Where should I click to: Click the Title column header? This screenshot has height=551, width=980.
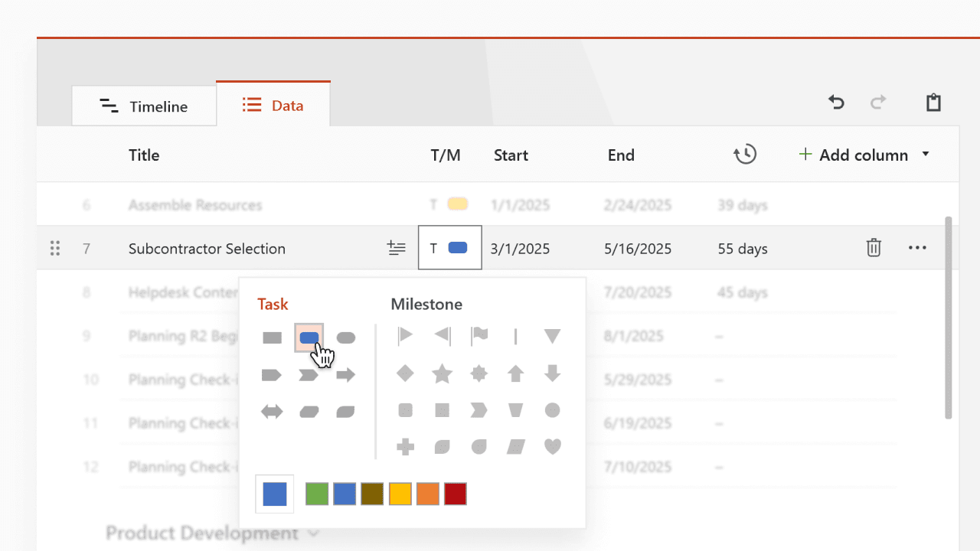point(144,155)
